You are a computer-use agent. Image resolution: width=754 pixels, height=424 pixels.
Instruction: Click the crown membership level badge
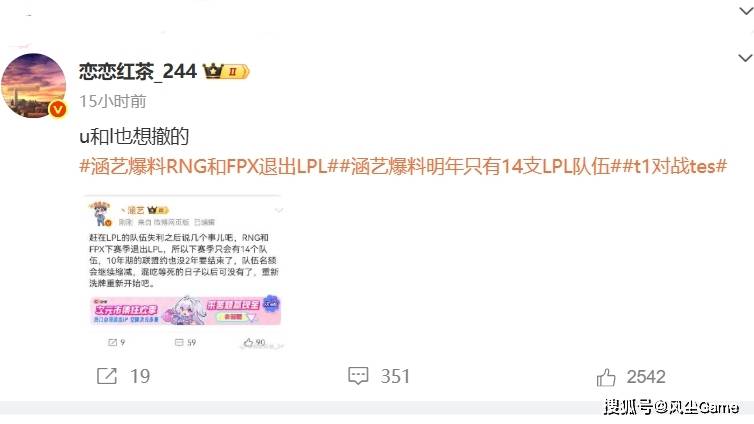pos(226,72)
